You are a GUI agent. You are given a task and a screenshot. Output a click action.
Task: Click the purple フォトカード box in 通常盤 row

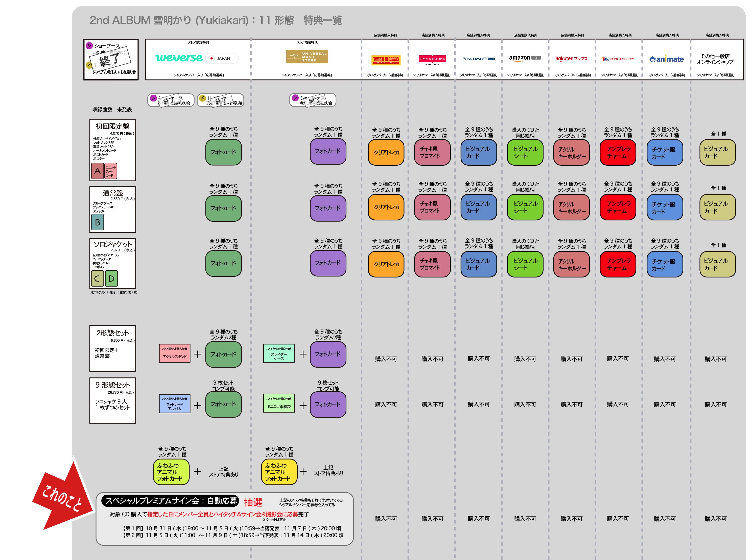328,208
